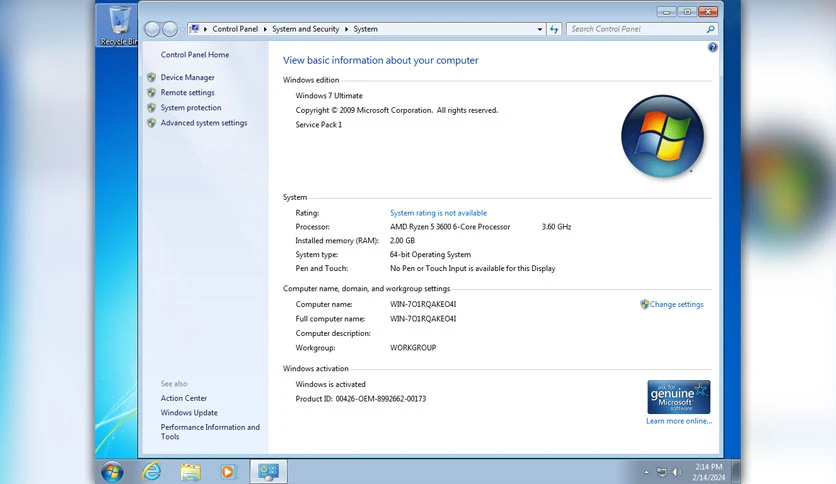
Task: Click Change settings link
Action: pyautogui.click(x=676, y=304)
